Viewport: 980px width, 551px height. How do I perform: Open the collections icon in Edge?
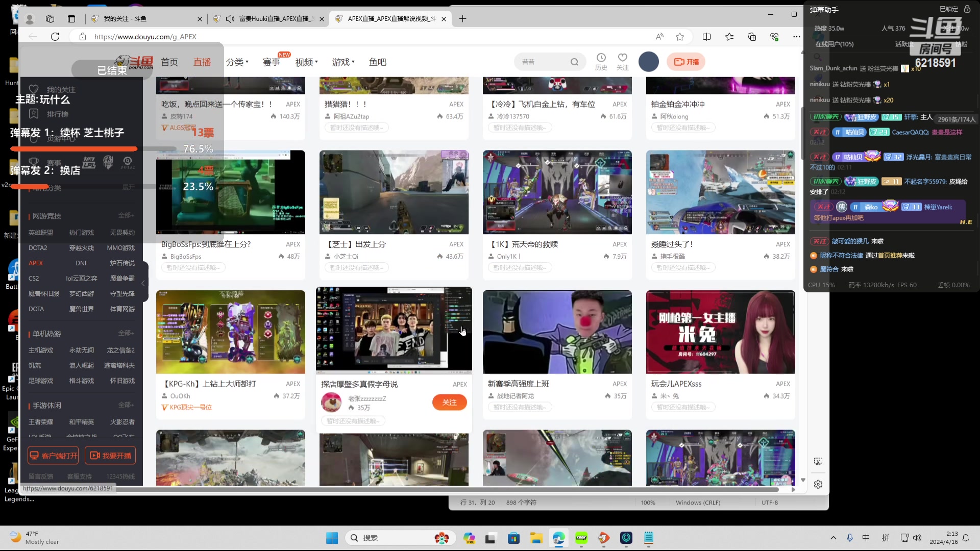tap(752, 36)
